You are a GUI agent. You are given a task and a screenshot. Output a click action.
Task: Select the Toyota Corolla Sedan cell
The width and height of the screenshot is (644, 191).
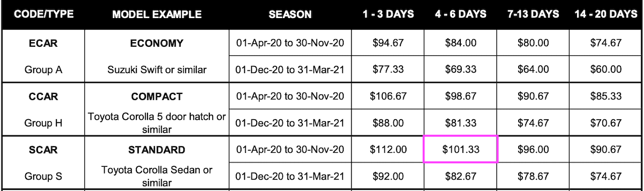coord(157,176)
